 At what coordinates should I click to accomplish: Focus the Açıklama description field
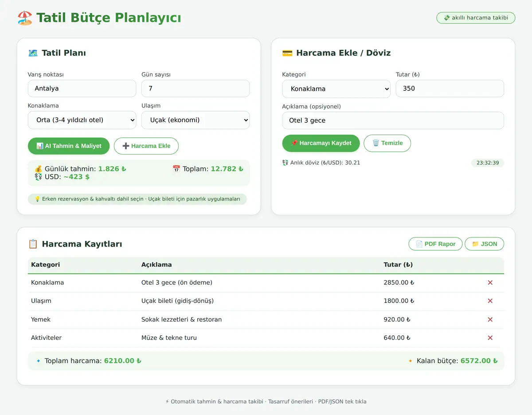(x=393, y=120)
